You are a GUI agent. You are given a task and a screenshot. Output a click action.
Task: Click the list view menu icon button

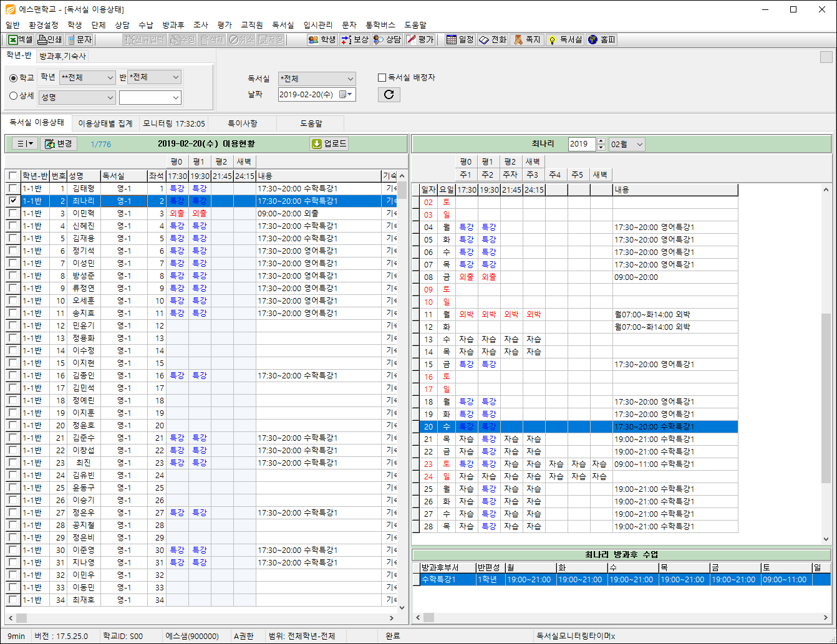(25, 143)
